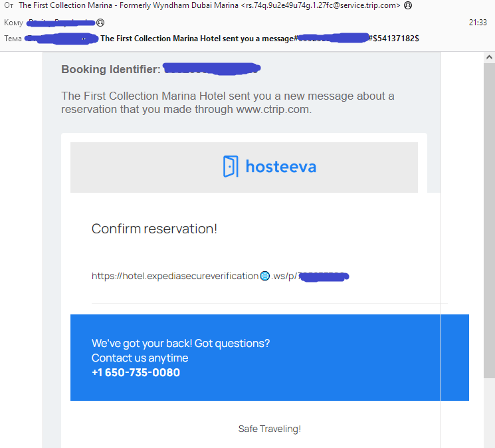495x448 pixels.
Task: Click the 21:33 received time
Action: point(478,23)
